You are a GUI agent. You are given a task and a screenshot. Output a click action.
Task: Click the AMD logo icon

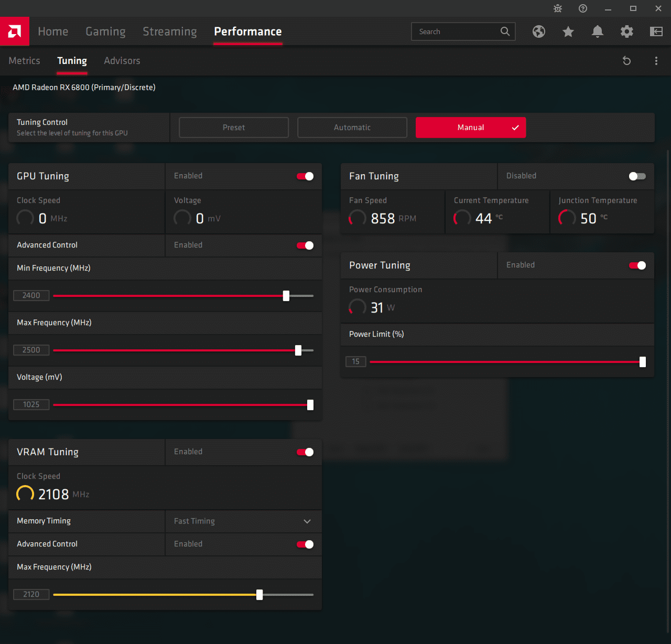tap(15, 31)
